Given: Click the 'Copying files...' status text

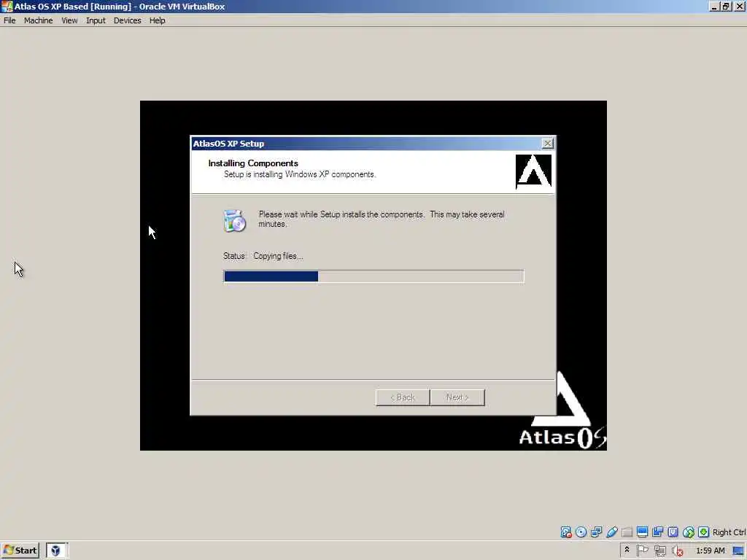Looking at the screenshot, I should (278, 256).
